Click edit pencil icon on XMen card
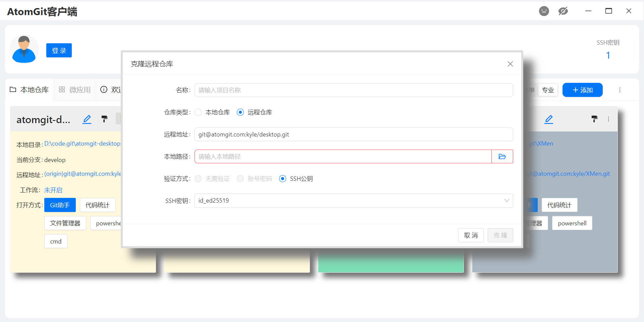Viewport: 644px width, 322px height. click(x=549, y=119)
